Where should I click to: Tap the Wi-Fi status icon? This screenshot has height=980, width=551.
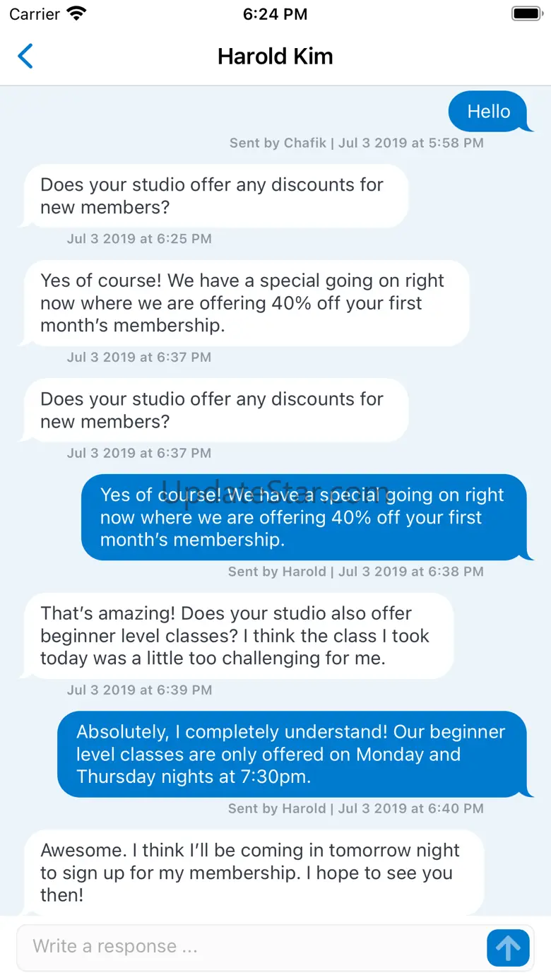click(76, 13)
